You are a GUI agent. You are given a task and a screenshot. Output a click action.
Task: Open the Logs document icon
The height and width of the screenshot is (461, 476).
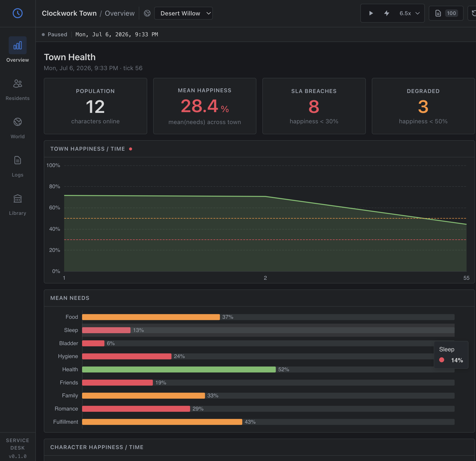pyautogui.click(x=18, y=160)
